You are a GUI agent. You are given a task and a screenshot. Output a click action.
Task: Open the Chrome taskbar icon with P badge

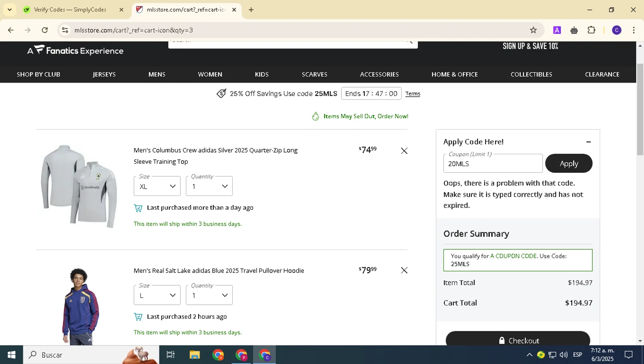(x=241, y=355)
